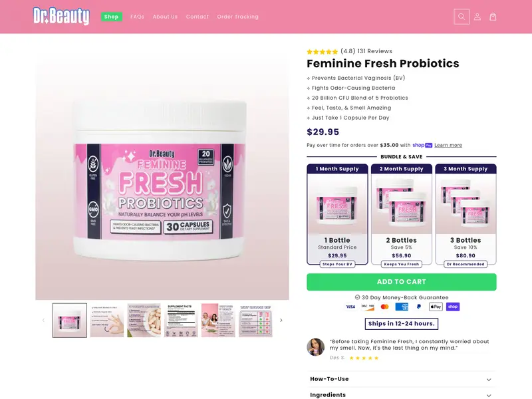Screen dimensions: 532x399
Task: Click the Dr.Beauty logo
Action: tap(61, 16)
